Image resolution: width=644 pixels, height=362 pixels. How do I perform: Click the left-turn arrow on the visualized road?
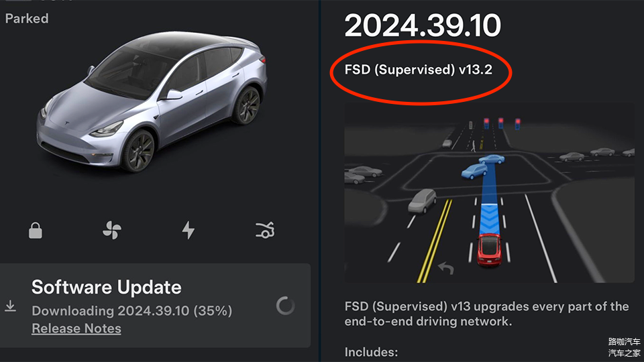(x=445, y=268)
